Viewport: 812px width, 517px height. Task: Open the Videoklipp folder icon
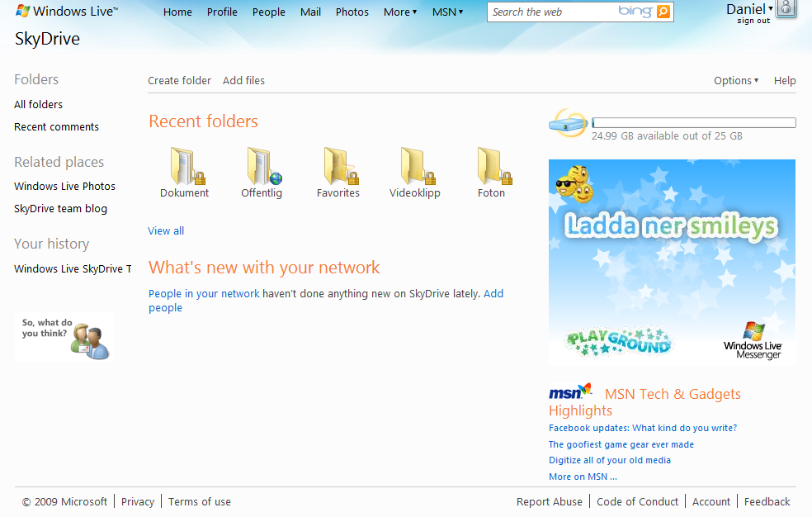[418, 166]
